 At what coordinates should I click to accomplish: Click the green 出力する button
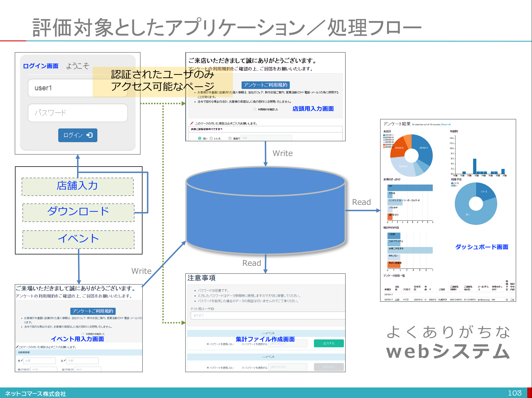tap(329, 343)
